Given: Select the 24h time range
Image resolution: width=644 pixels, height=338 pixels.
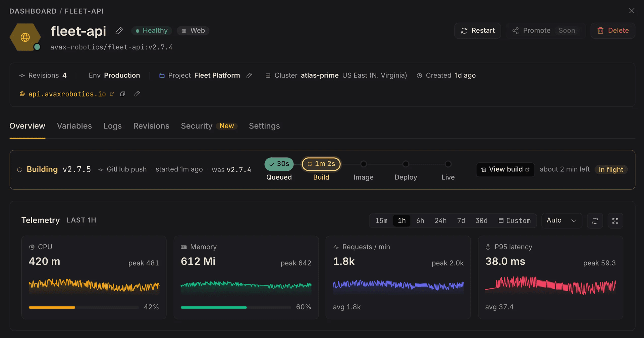Looking at the screenshot, I should pos(441,221).
